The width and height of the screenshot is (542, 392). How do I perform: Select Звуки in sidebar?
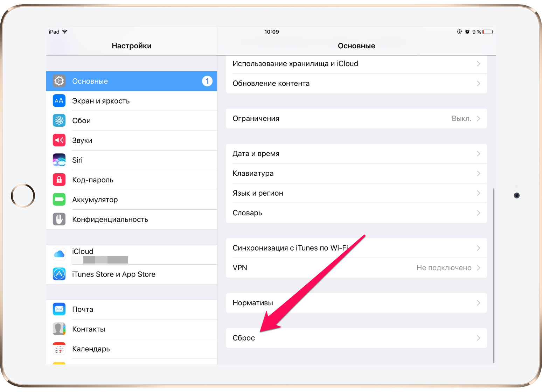pyautogui.click(x=132, y=140)
